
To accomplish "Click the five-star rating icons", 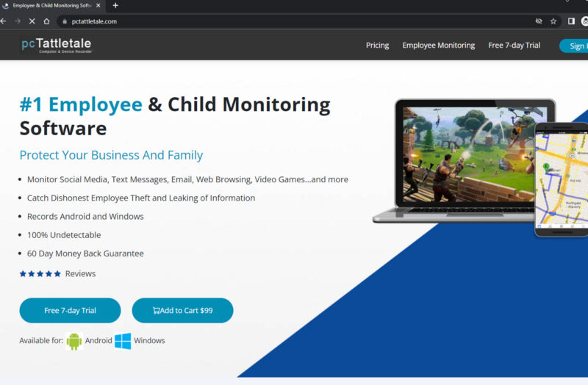I will point(40,273).
